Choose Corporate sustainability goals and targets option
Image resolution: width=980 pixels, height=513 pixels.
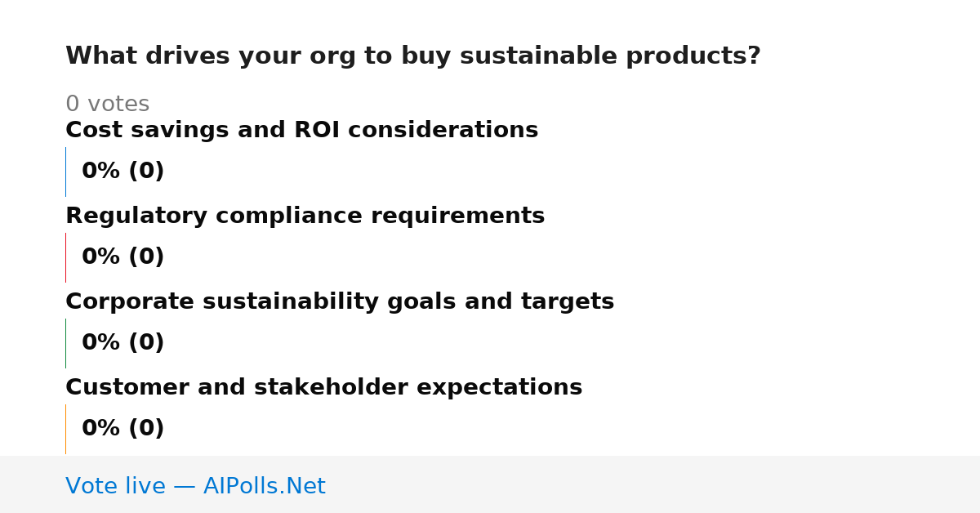point(340,301)
